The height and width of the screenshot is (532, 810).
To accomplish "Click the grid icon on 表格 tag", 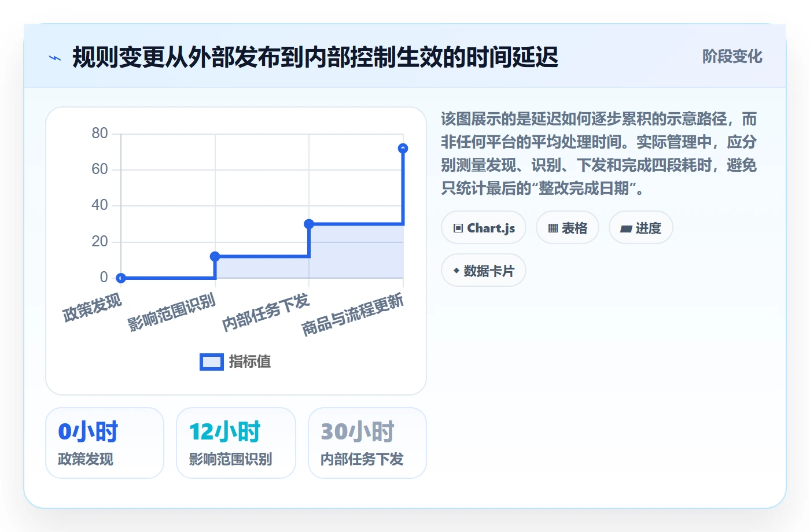I will tap(553, 228).
